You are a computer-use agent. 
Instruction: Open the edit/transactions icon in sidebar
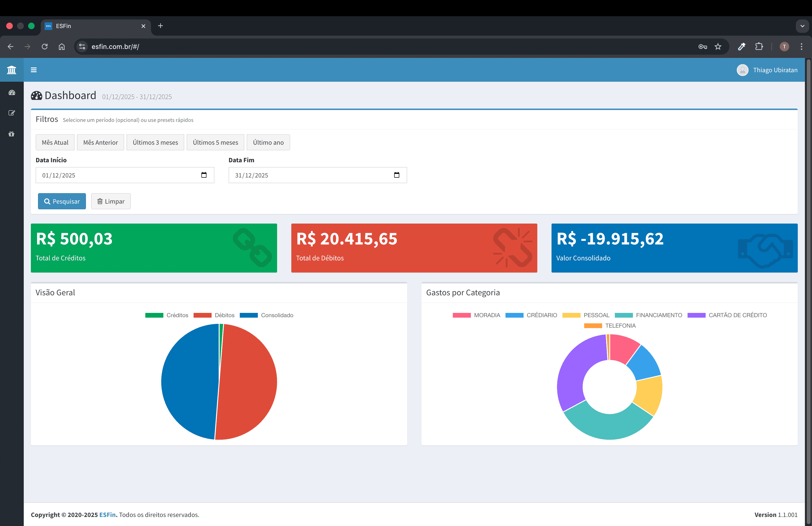coord(11,113)
